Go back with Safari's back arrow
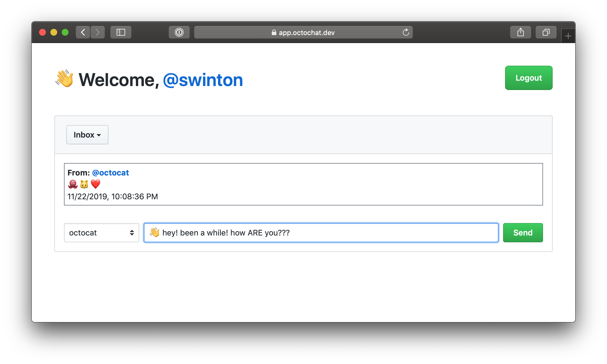The width and height of the screenshot is (607, 364). (83, 32)
